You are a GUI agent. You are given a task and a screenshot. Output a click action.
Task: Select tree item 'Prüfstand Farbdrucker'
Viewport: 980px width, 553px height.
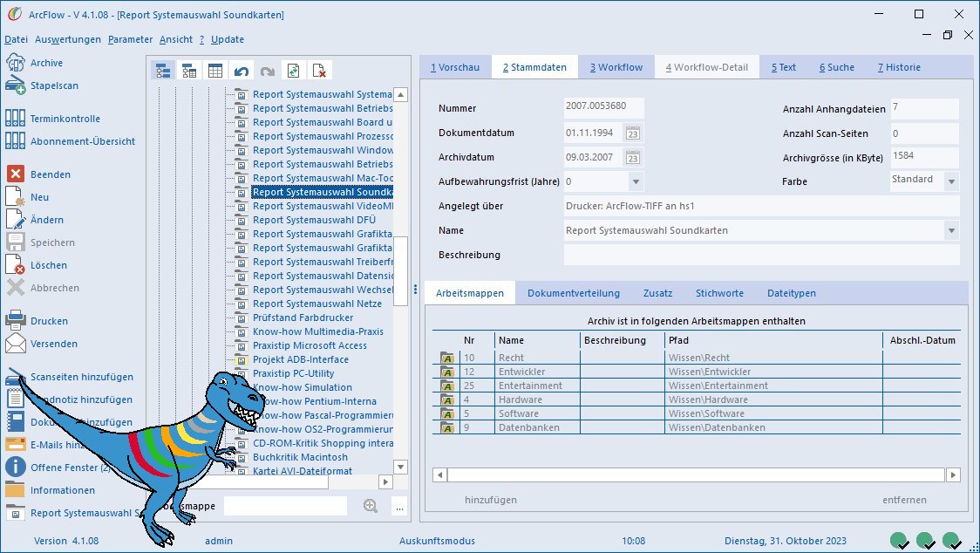pyautogui.click(x=303, y=317)
